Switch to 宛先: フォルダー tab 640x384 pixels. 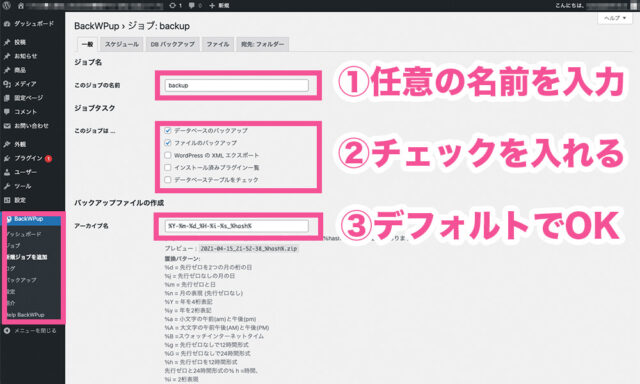[x=262, y=44]
